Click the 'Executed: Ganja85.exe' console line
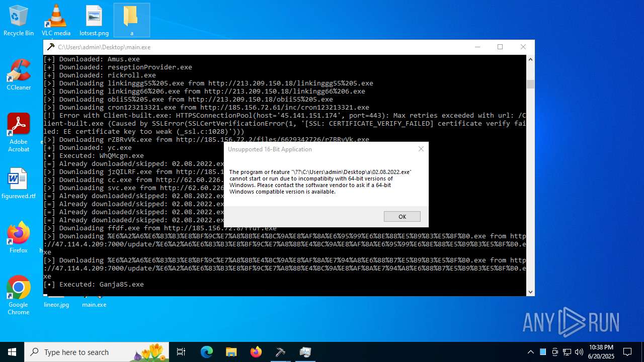Image resolution: width=644 pixels, height=362 pixels. pyautogui.click(x=94, y=284)
